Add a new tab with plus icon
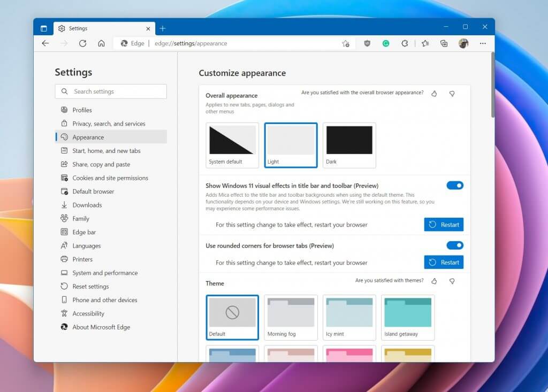 pos(163,29)
